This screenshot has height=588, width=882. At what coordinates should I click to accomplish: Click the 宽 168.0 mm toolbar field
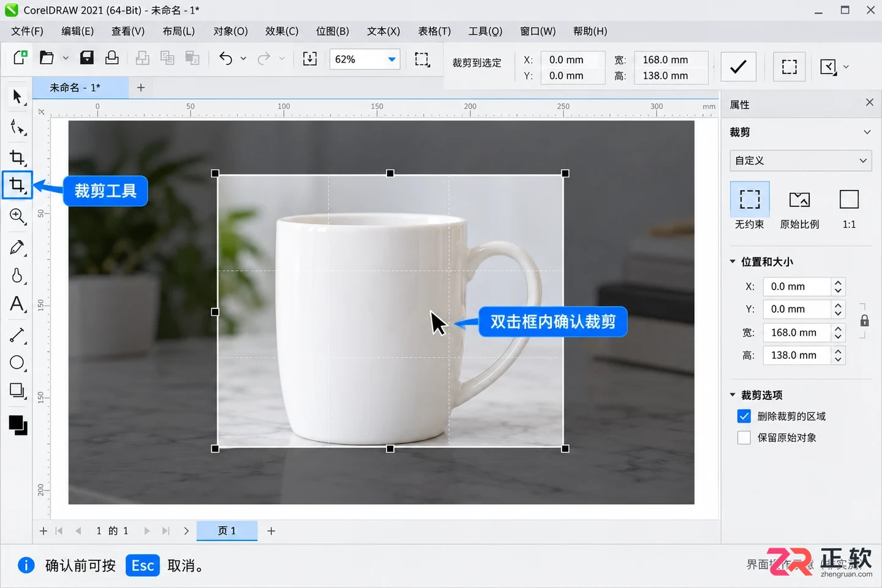[671, 59]
